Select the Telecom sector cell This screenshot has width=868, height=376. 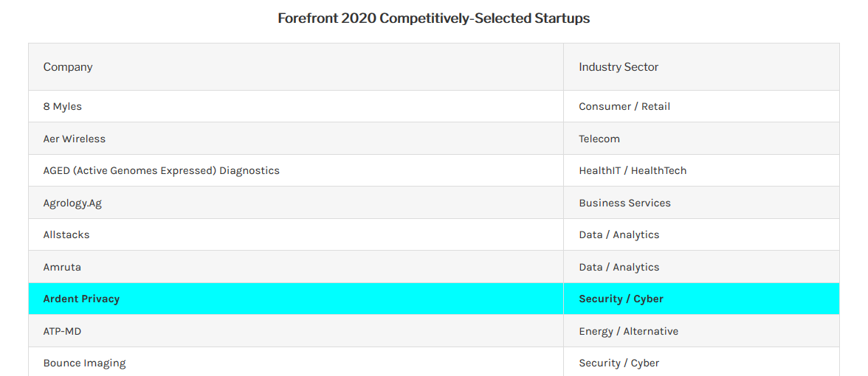701,139
